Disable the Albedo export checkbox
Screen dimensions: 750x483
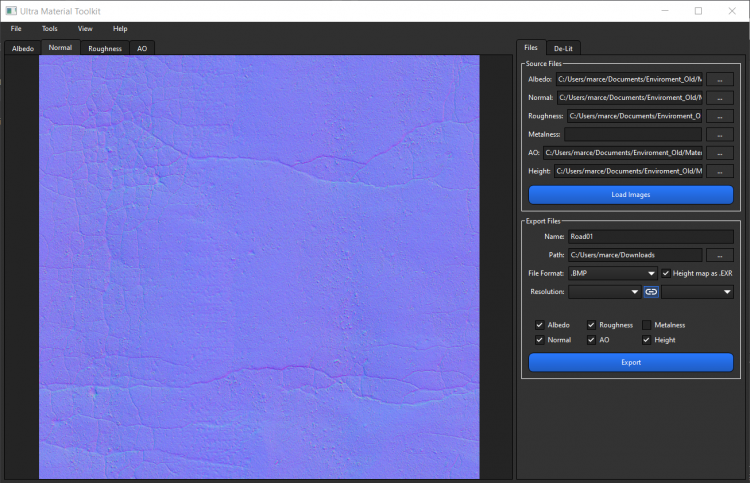tap(540, 325)
